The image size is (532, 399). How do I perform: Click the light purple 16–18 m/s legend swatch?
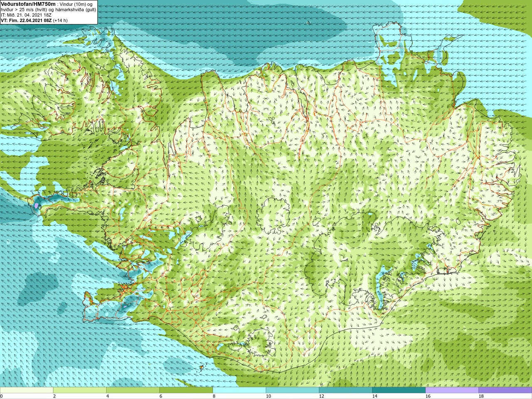[452, 390]
